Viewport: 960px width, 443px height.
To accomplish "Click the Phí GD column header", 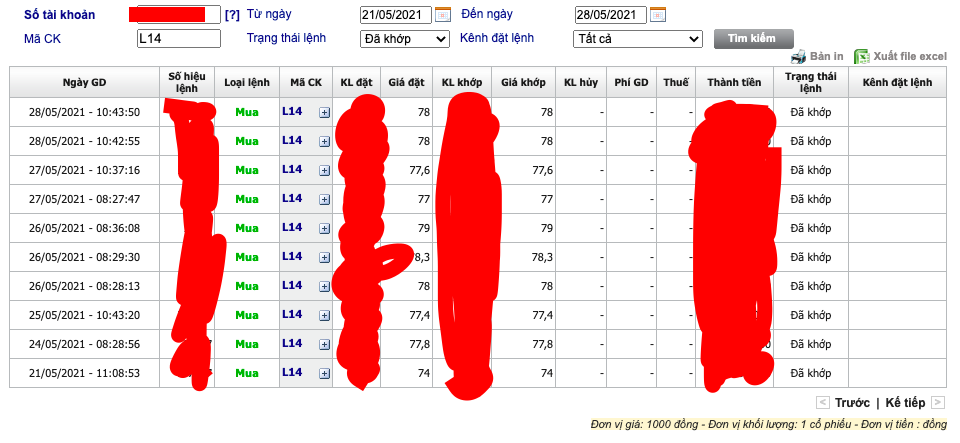I will 631,82.
